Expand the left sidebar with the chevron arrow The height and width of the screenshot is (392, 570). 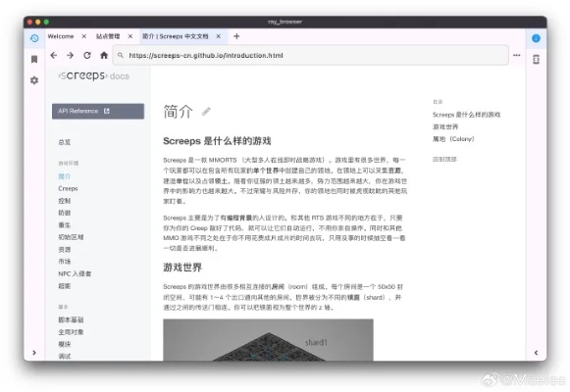point(34,353)
